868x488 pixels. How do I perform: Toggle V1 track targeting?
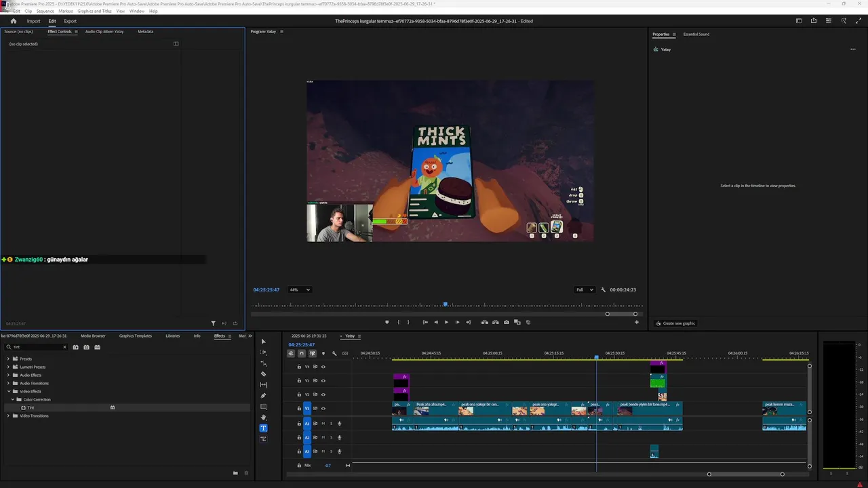point(307,408)
